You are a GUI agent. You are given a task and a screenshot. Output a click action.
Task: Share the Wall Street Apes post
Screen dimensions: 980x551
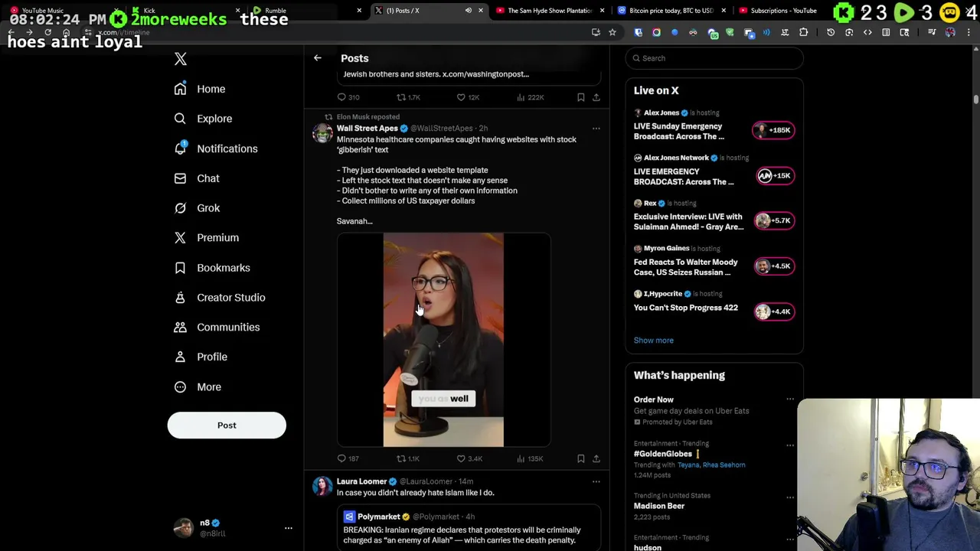coord(596,458)
